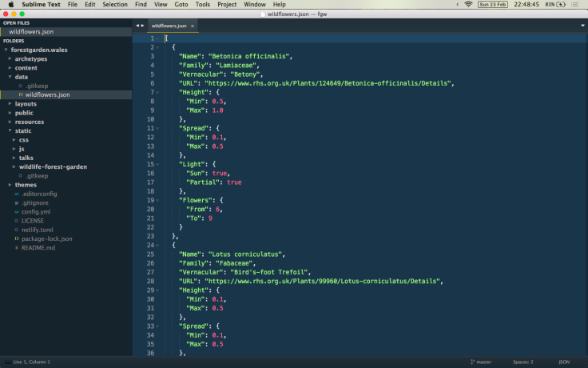Click the file icon next to LICENSE

(17, 221)
